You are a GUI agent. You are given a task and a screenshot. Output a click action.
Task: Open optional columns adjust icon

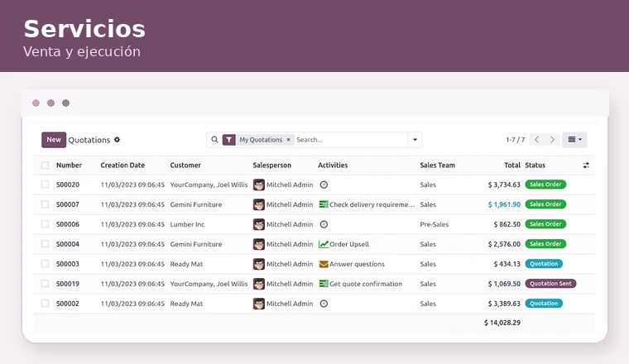(x=586, y=165)
